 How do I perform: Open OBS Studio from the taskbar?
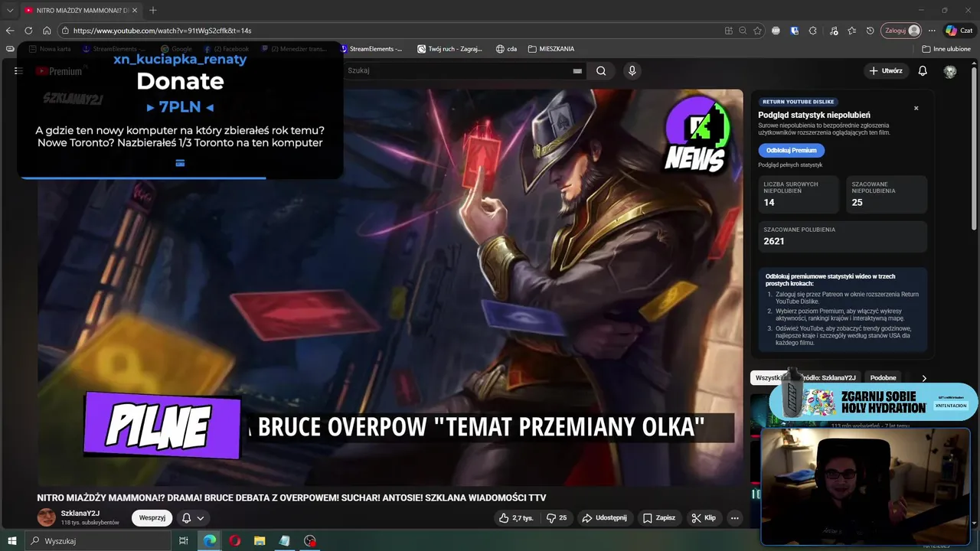click(x=309, y=541)
